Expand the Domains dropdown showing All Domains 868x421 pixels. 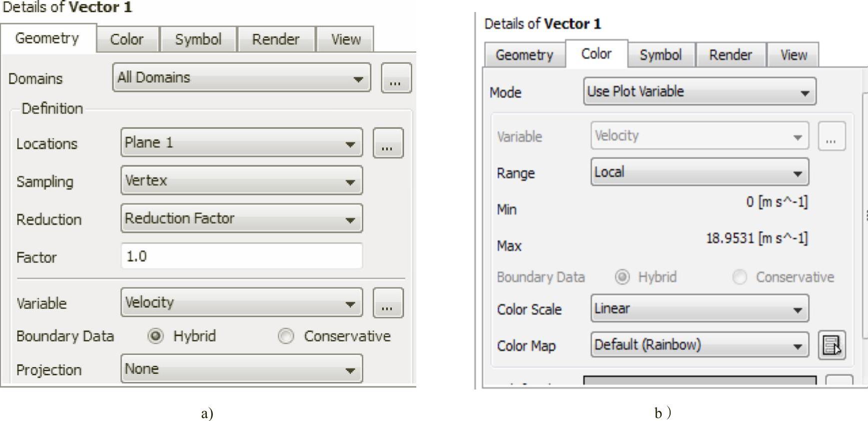click(x=242, y=77)
